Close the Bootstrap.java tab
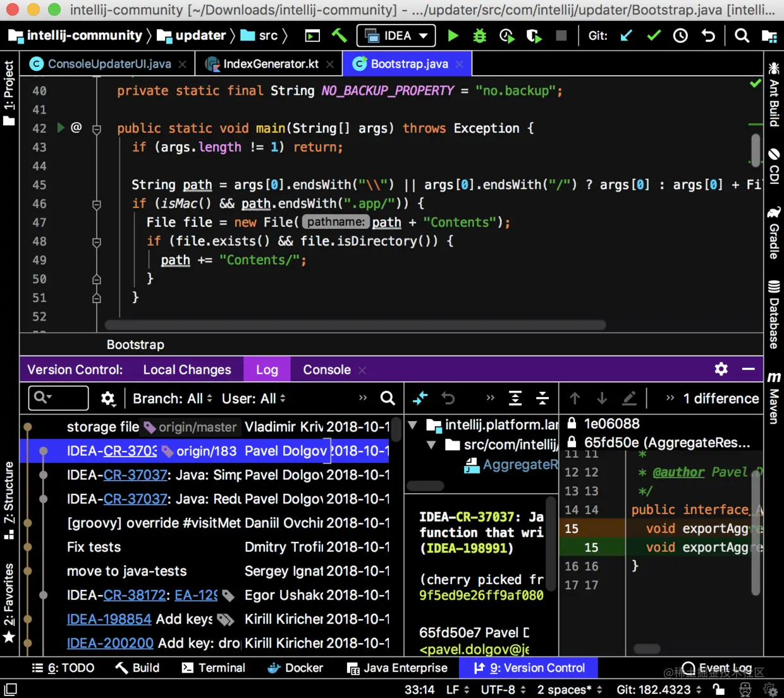This screenshot has height=698, width=784. (x=460, y=64)
